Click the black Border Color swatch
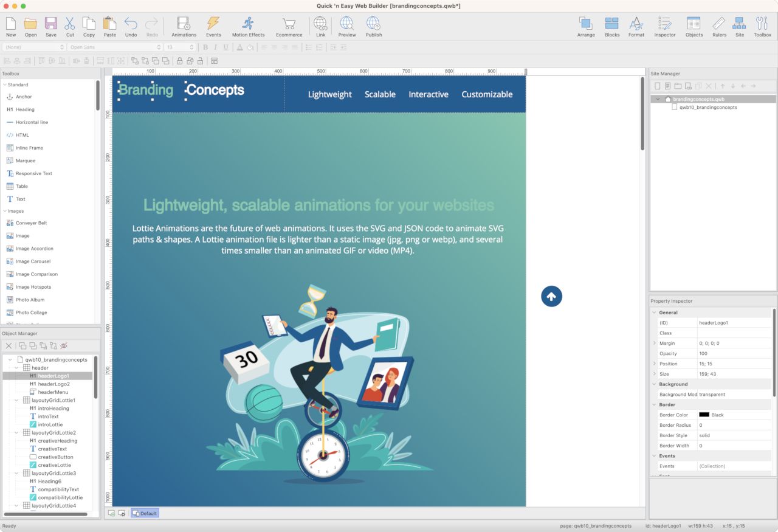Viewport: 778px width, 532px height. (x=704, y=415)
